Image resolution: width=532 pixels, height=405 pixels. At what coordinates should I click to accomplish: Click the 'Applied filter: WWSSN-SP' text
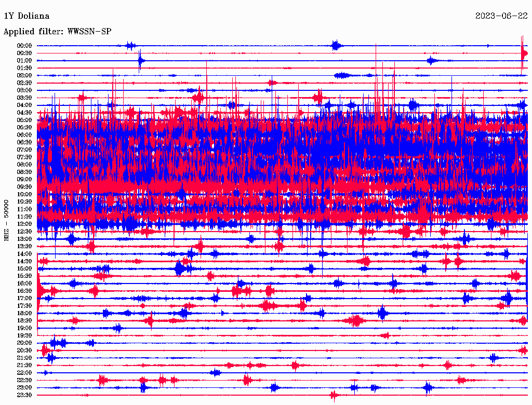(57, 32)
